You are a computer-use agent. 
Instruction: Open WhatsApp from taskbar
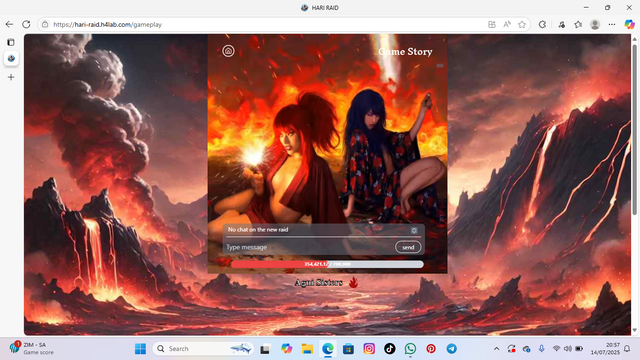(x=410, y=349)
